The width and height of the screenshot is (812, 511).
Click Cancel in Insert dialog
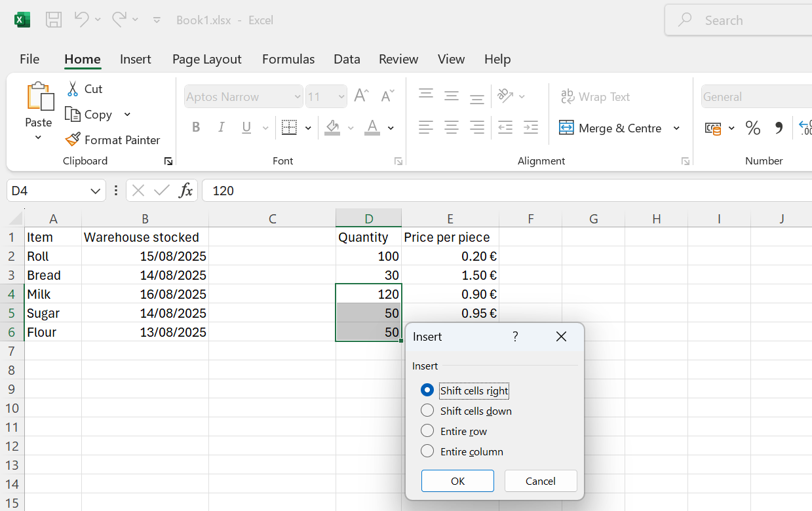click(x=541, y=481)
